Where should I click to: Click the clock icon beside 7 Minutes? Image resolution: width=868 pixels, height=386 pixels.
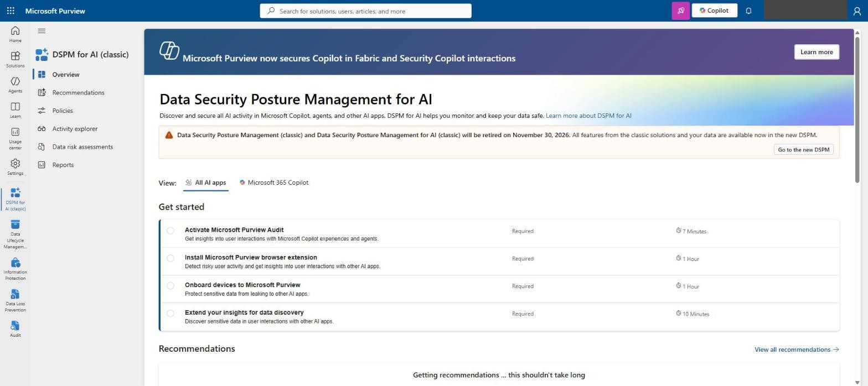pos(678,231)
